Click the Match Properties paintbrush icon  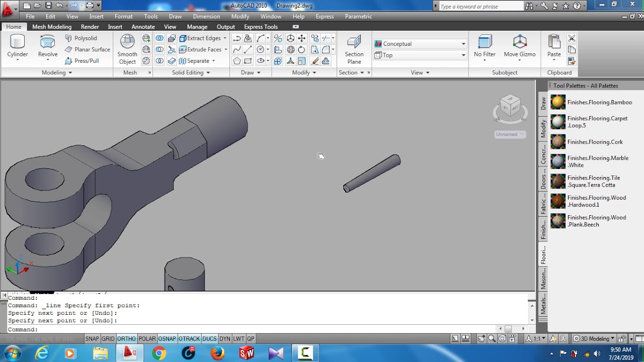click(x=315, y=61)
